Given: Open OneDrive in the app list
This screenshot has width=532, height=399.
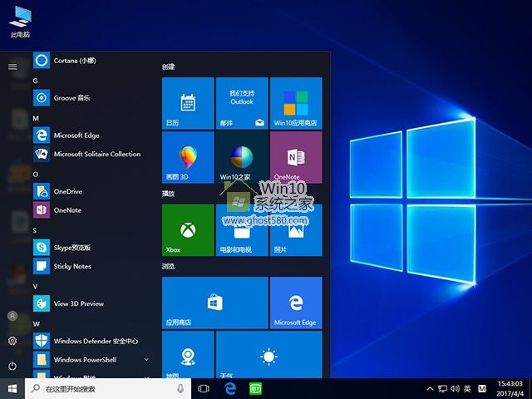Looking at the screenshot, I should coord(67,191).
